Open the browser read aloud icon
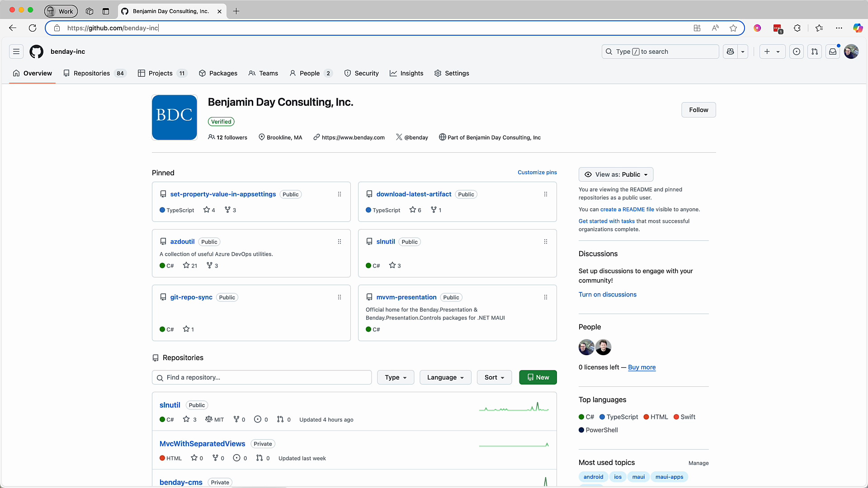Viewport: 868px width, 488px height. (x=715, y=28)
